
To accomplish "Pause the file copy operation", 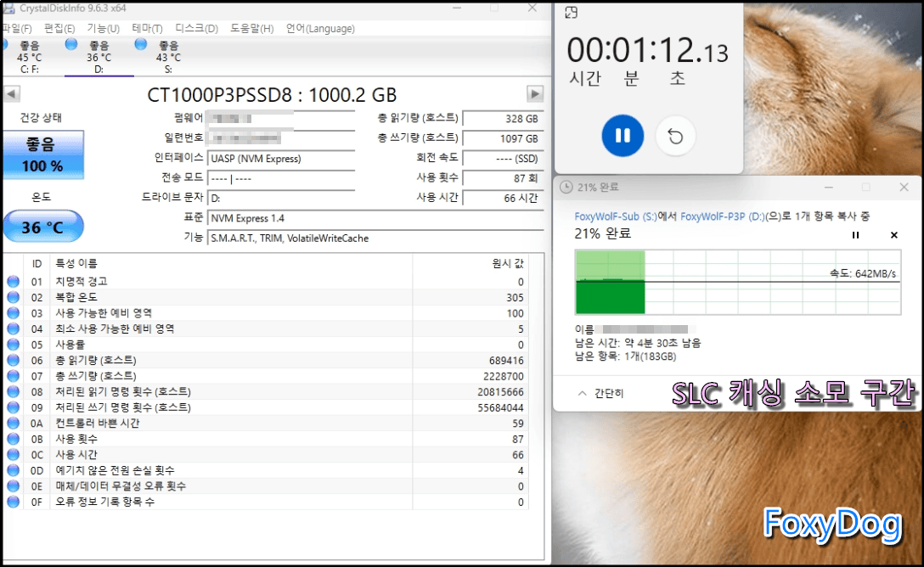I will [855, 235].
